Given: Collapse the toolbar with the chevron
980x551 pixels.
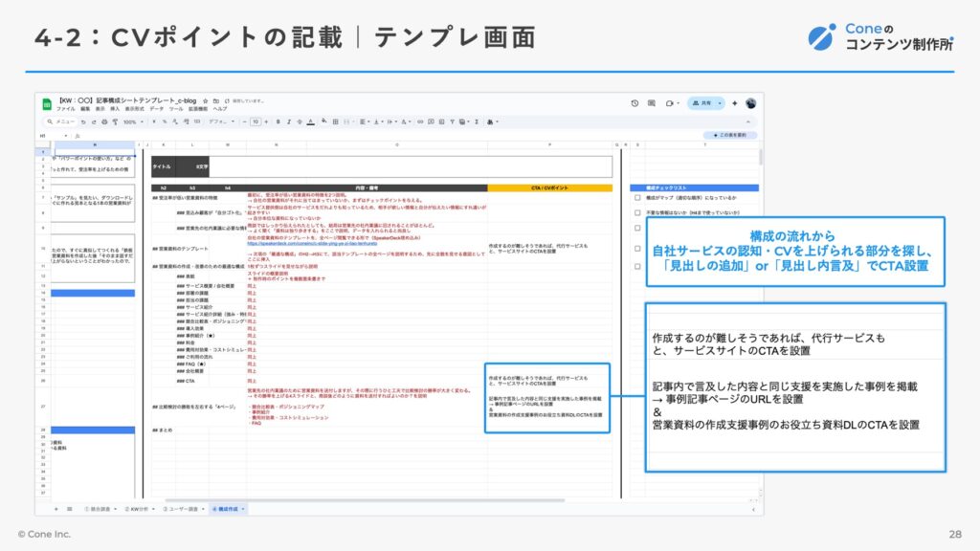Looking at the screenshot, I should click(748, 121).
